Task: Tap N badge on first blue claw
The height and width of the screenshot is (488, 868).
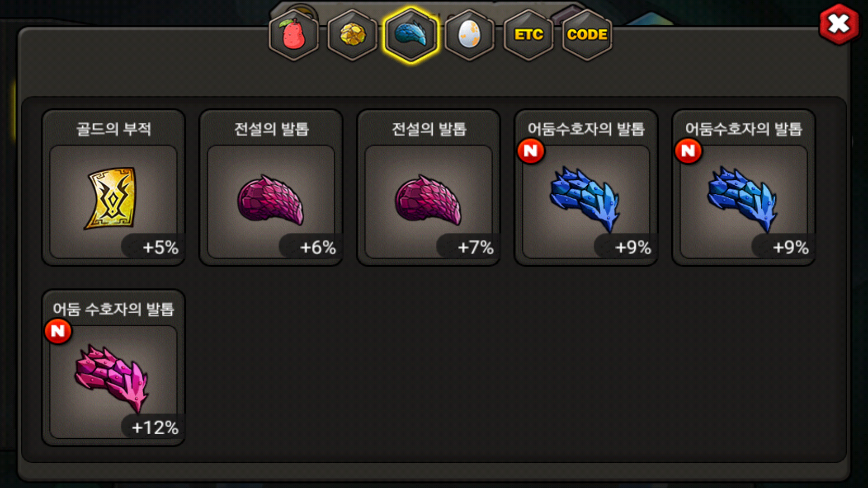Action: [x=531, y=151]
